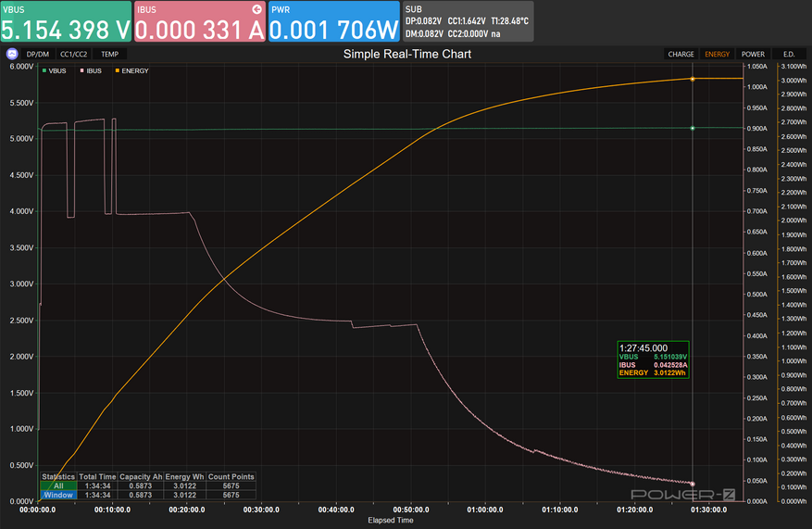Viewport: 812px width, 529px height.
Task: Select the POWER chart button
Action: coord(753,54)
